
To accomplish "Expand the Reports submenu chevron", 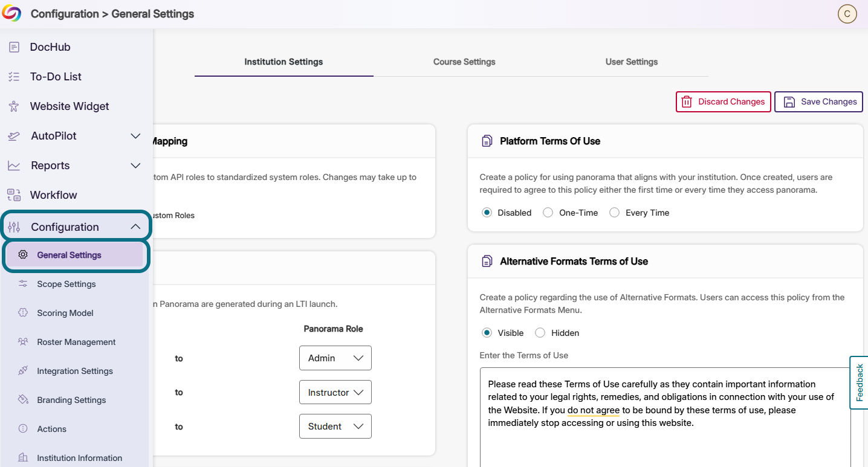I will (135, 166).
